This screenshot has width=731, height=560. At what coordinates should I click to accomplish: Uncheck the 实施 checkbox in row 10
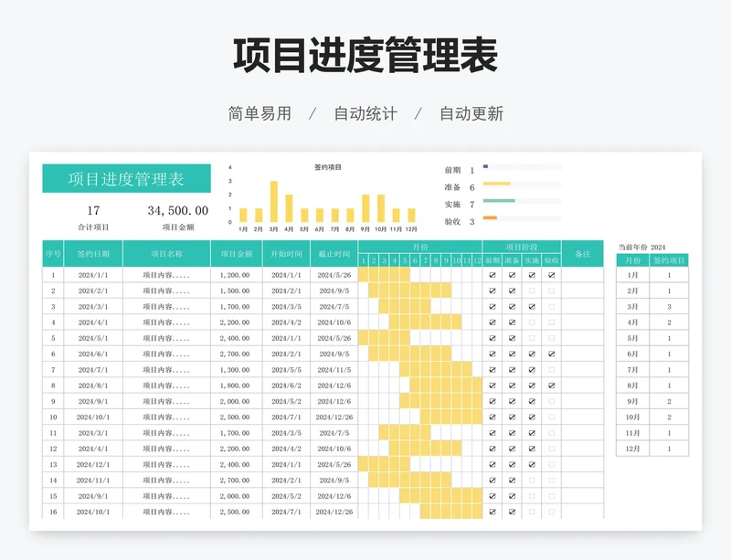[532, 417]
